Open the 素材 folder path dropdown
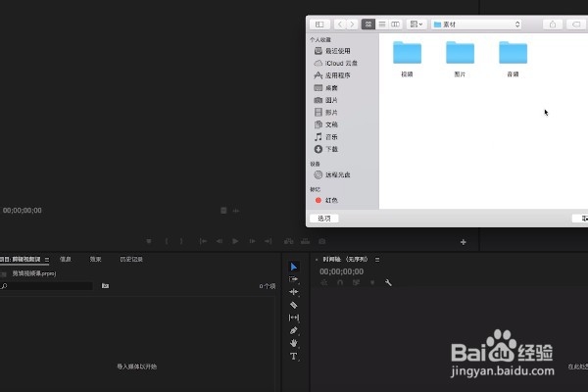588x392 pixels. coord(476,24)
